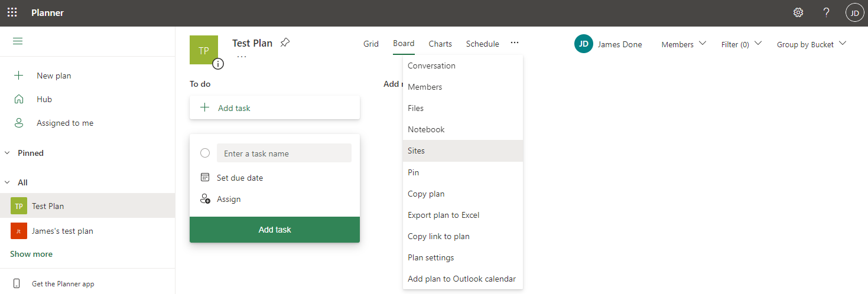Viewport: 868px width, 294px height.
Task: Click the Test Plan title heading
Action: pyautogui.click(x=252, y=43)
